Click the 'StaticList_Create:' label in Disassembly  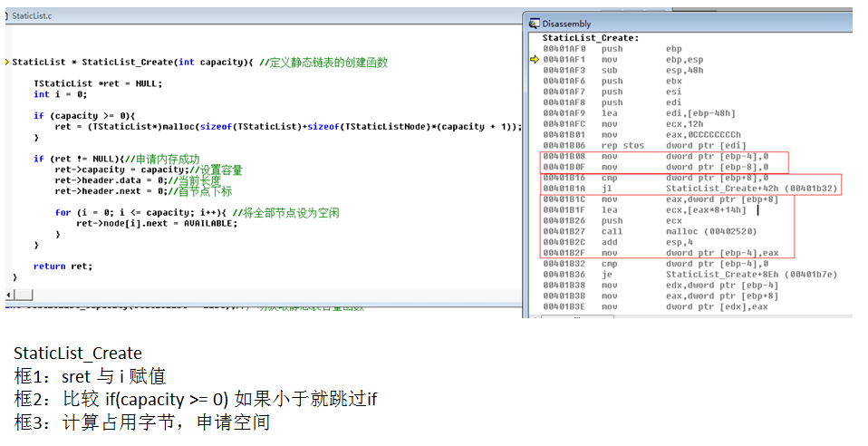[591, 38]
